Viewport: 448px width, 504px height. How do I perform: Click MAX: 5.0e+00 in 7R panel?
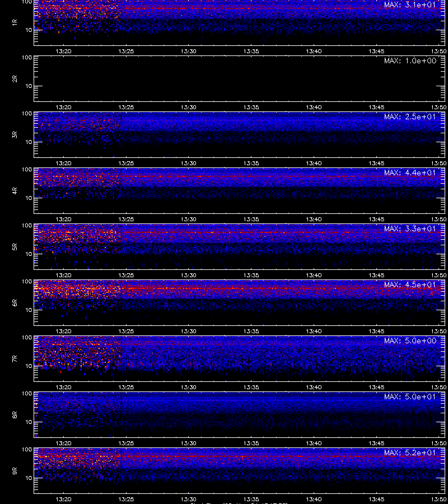(x=410, y=340)
